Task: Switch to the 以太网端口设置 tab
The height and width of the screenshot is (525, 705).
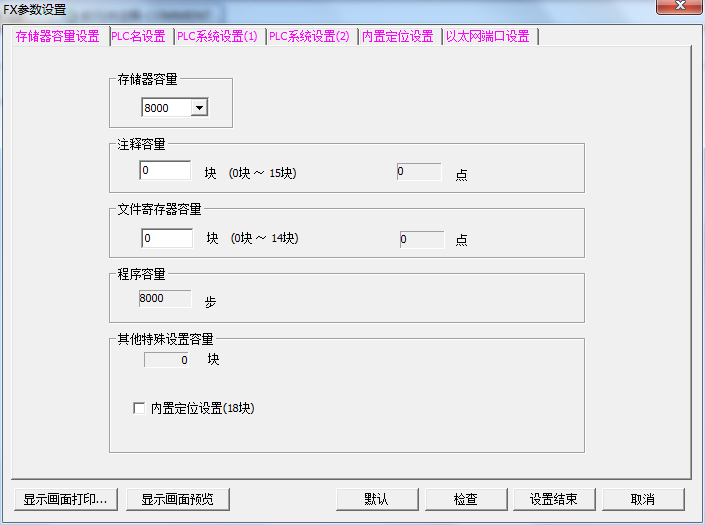Action: click(x=488, y=36)
